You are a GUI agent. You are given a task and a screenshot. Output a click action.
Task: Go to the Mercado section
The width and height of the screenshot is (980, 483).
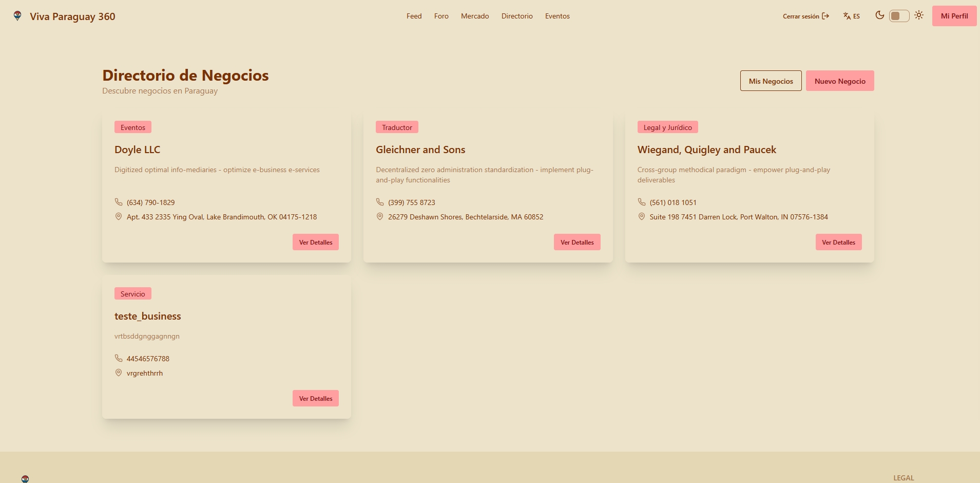pos(475,16)
